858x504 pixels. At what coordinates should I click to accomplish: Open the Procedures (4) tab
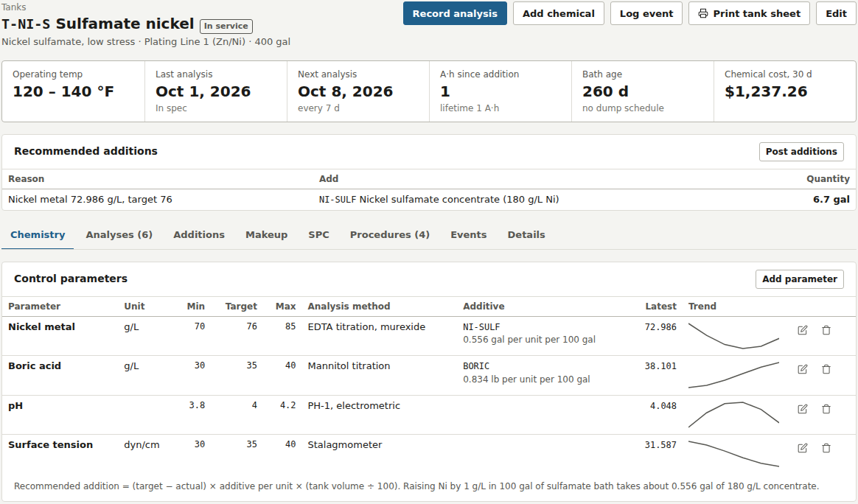pyautogui.click(x=390, y=235)
